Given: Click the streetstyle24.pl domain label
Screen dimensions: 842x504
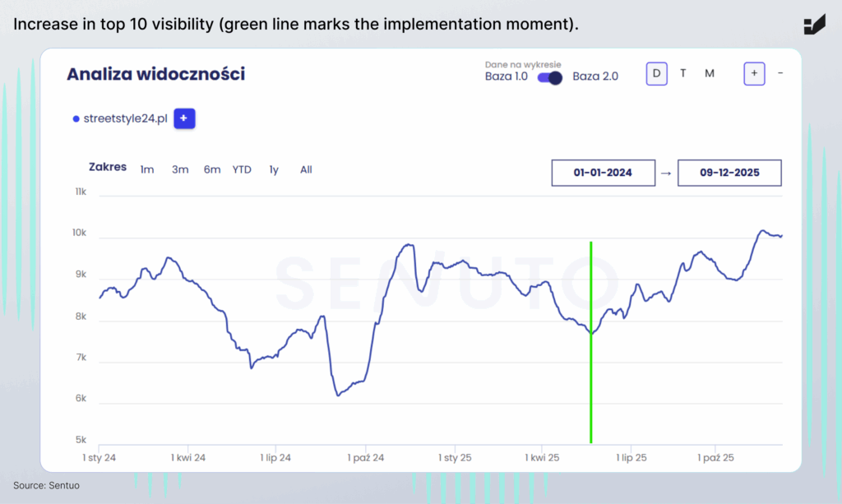Looking at the screenshot, I should coord(126,118).
